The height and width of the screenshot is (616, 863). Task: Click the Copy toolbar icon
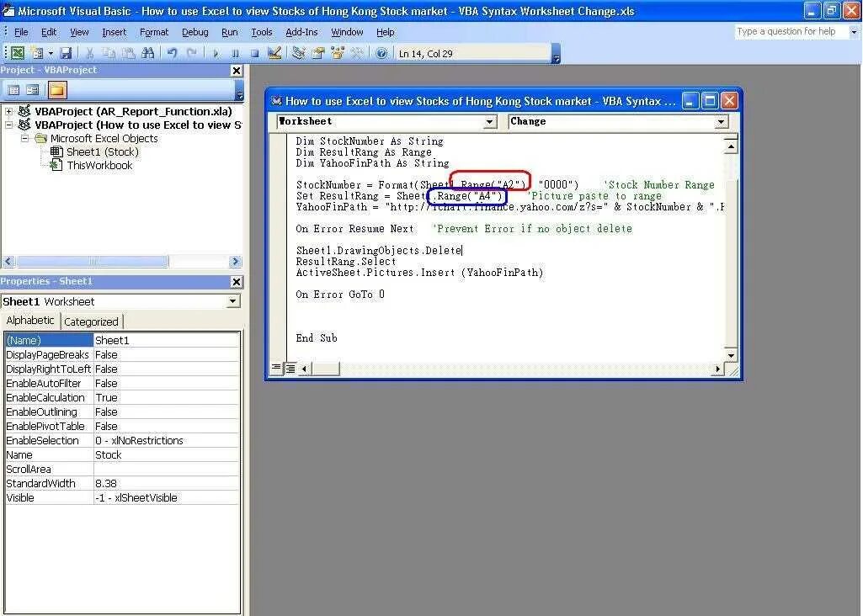point(109,53)
